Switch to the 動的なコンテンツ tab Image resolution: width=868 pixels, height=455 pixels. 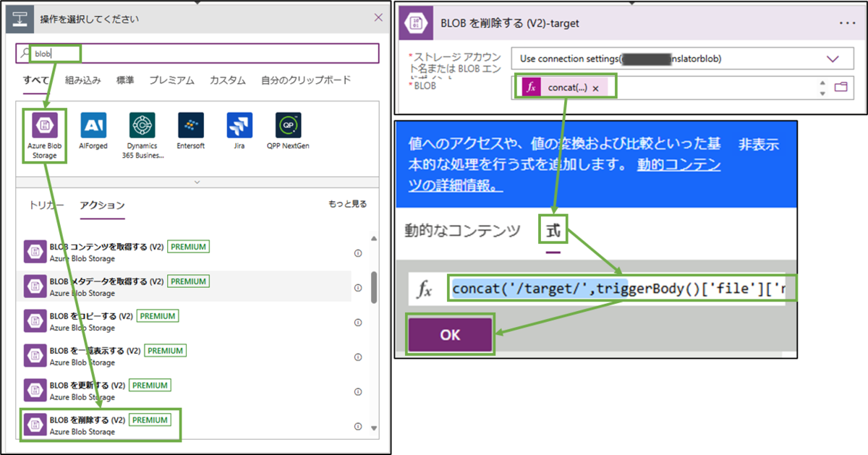click(462, 231)
